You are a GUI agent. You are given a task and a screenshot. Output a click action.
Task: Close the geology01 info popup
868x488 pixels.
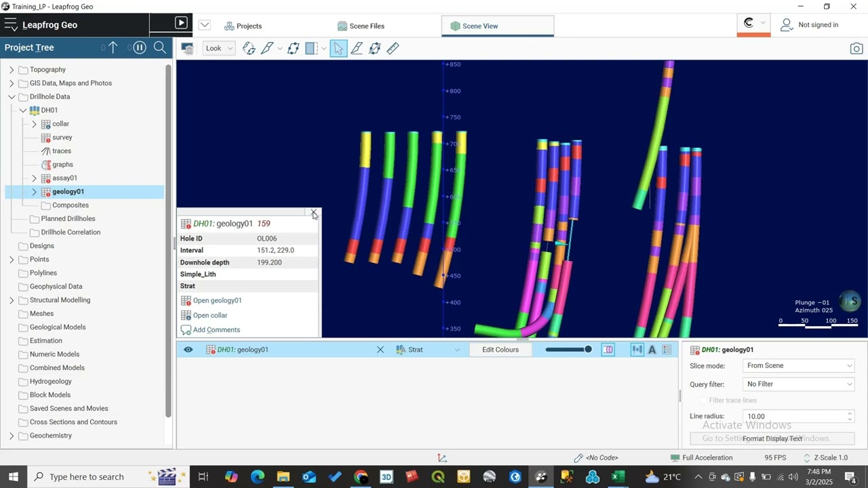click(x=314, y=213)
